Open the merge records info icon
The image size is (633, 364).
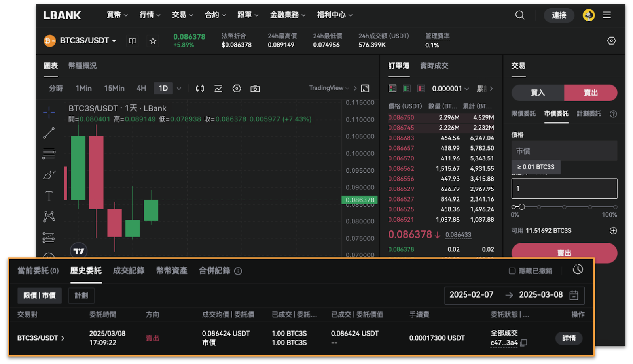238,271
